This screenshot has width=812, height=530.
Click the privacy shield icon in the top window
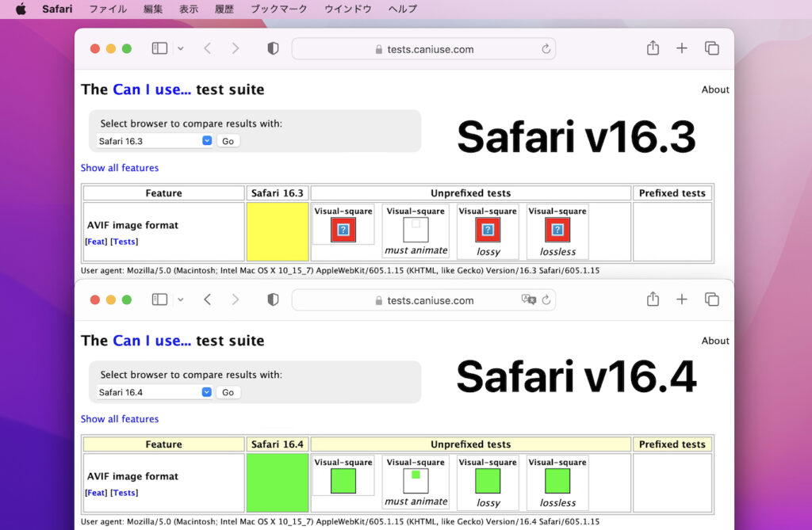click(x=273, y=48)
